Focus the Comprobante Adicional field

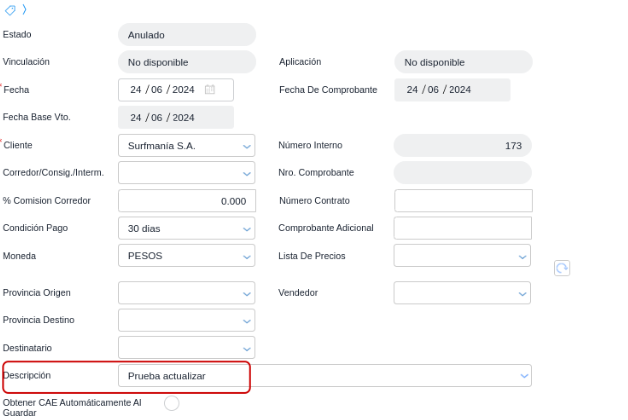pos(463,228)
